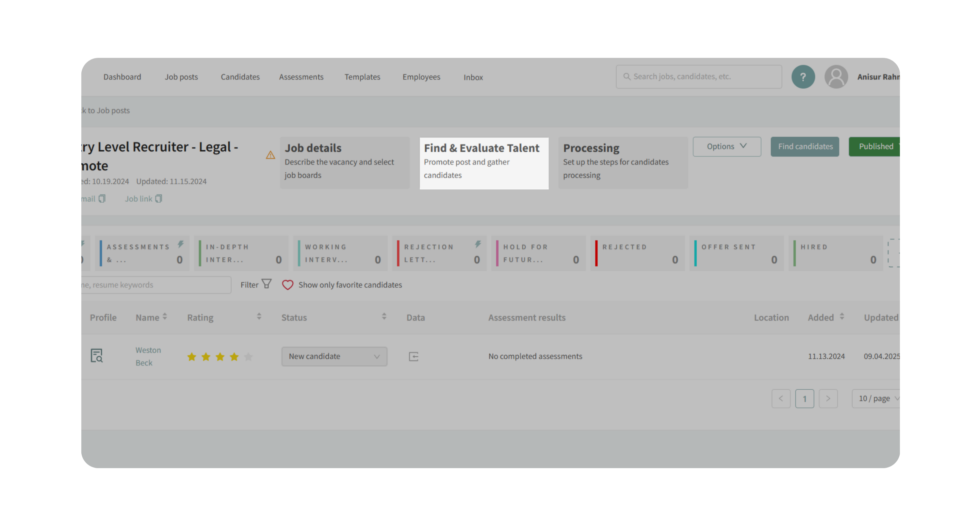The image size is (980, 526).
Task: Click the data import icon in row
Action: click(x=414, y=357)
